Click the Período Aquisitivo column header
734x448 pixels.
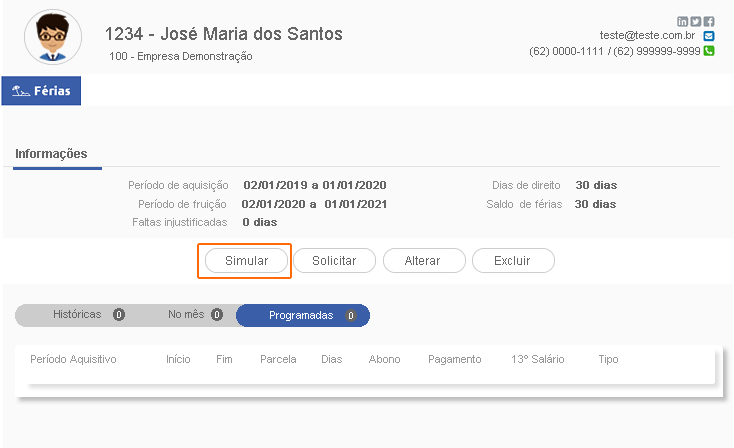pyautogui.click(x=73, y=359)
